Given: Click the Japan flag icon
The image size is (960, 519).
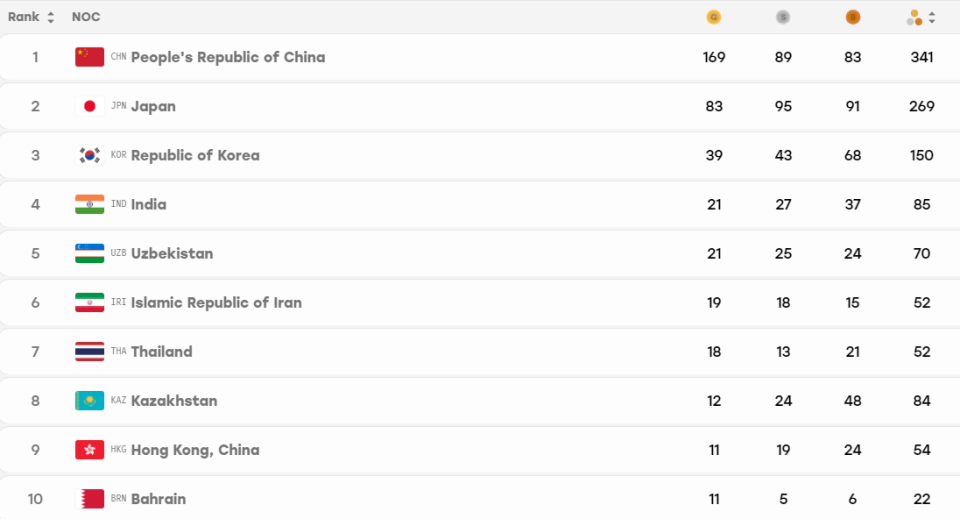Looking at the screenshot, I should 89,106.
